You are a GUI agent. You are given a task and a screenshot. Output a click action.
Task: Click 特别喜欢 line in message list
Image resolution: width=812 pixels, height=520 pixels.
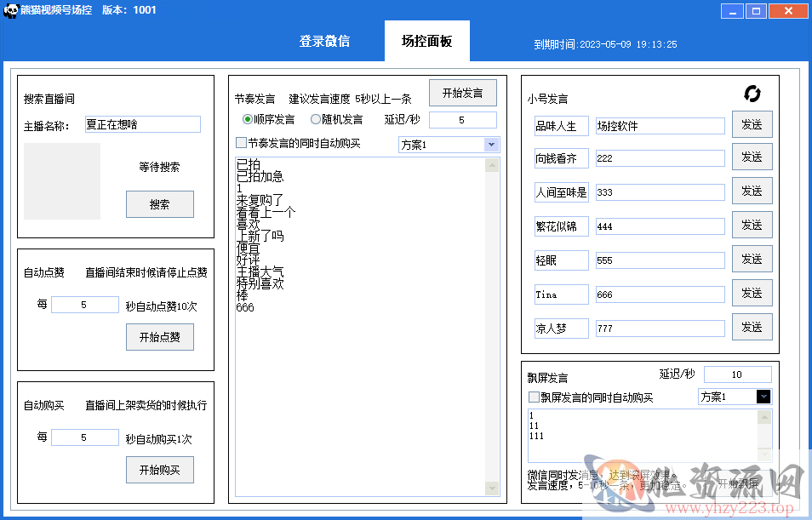260,283
